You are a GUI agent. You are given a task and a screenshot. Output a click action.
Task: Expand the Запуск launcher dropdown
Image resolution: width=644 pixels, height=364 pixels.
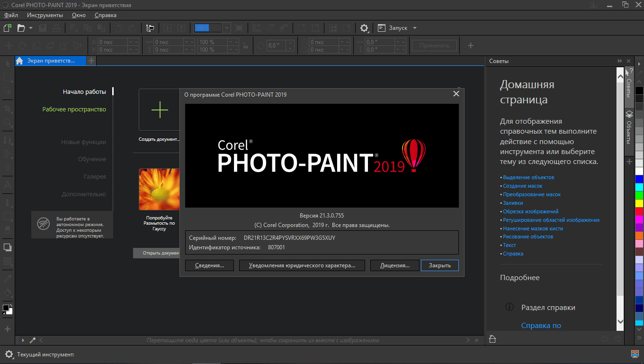point(415,28)
